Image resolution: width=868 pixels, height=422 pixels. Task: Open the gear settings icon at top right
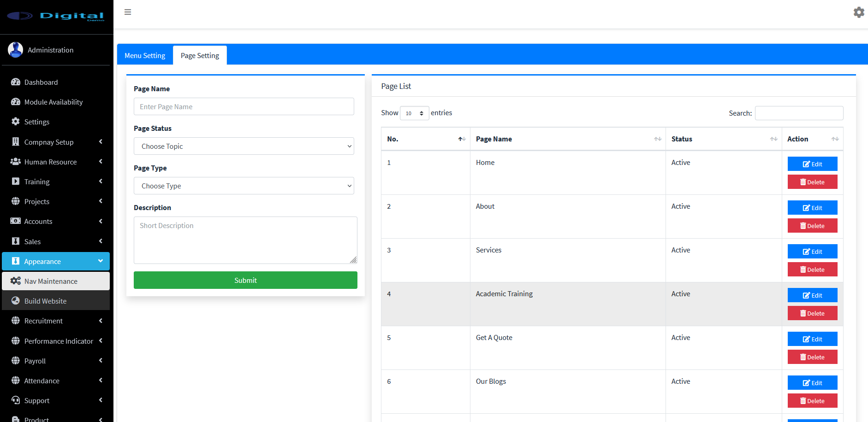pyautogui.click(x=858, y=12)
